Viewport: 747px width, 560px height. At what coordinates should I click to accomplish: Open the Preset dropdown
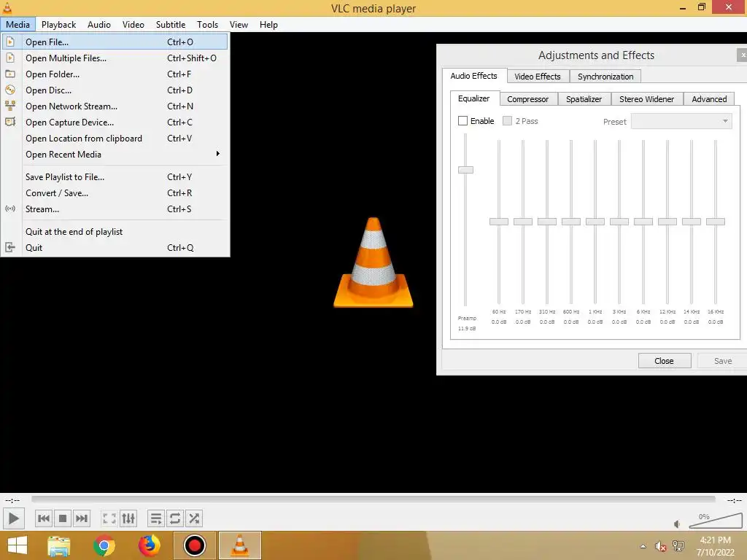click(x=681, y=121)
